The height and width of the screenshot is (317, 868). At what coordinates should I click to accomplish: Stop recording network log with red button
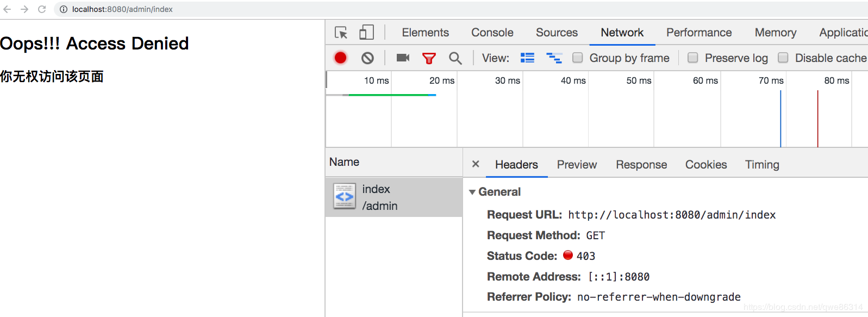click(x=340, y=58)
